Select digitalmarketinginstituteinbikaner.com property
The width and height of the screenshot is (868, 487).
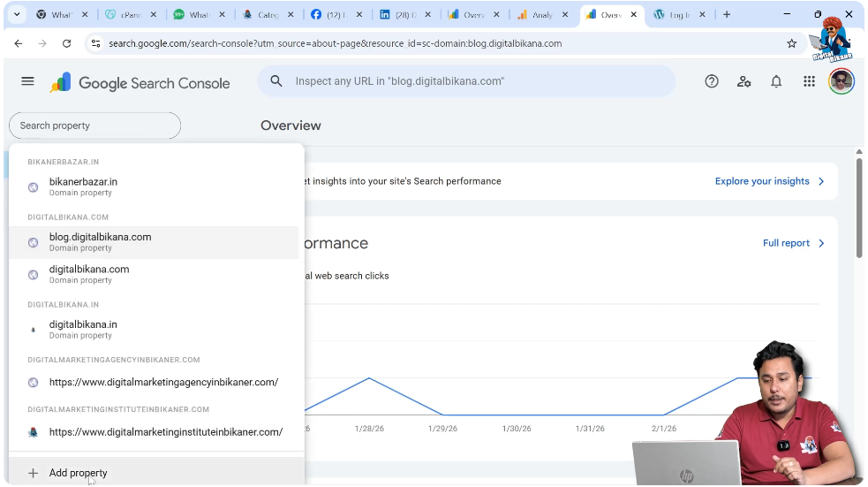pos(155,432)
